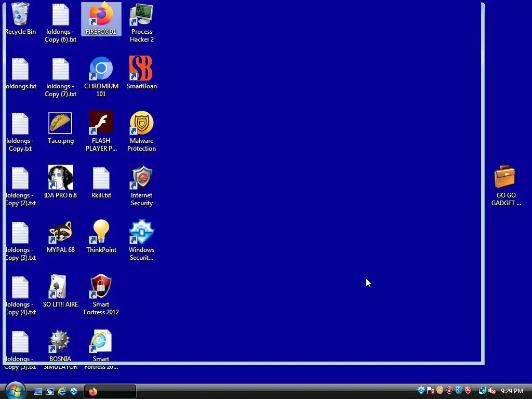Open the Windows Start menu orb
Viewport: 532px width, 399px height.
15,391
